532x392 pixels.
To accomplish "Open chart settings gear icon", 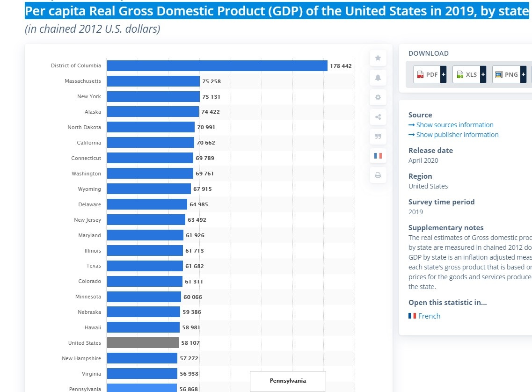I will [x=378, y=97].
